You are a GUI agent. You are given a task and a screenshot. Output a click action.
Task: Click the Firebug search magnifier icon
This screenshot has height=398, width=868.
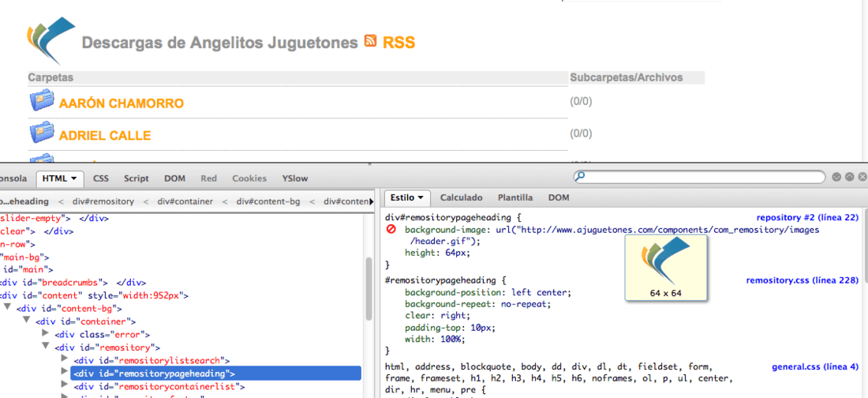[580, 177]
